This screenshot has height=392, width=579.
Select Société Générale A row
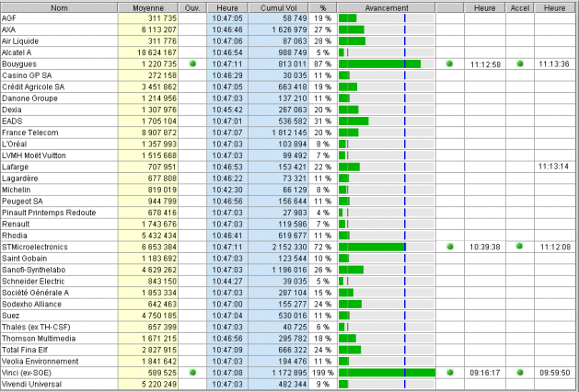coord(36,293)
